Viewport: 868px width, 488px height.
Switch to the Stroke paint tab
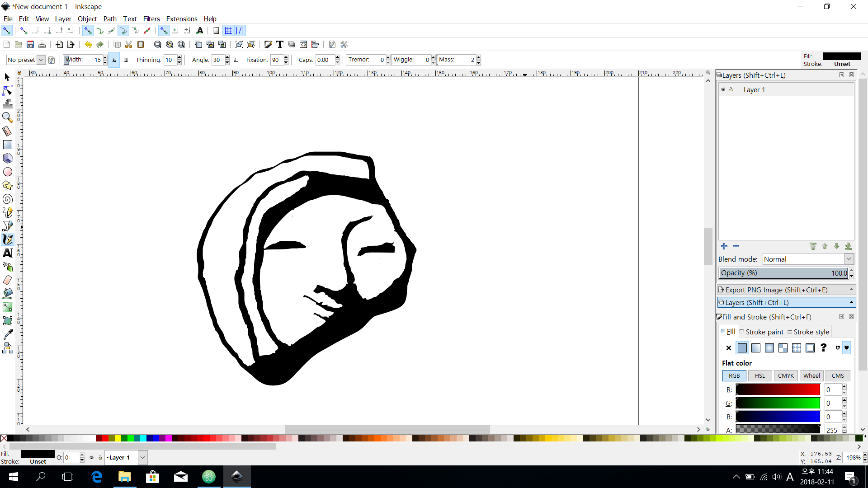[x=762, y=332]
